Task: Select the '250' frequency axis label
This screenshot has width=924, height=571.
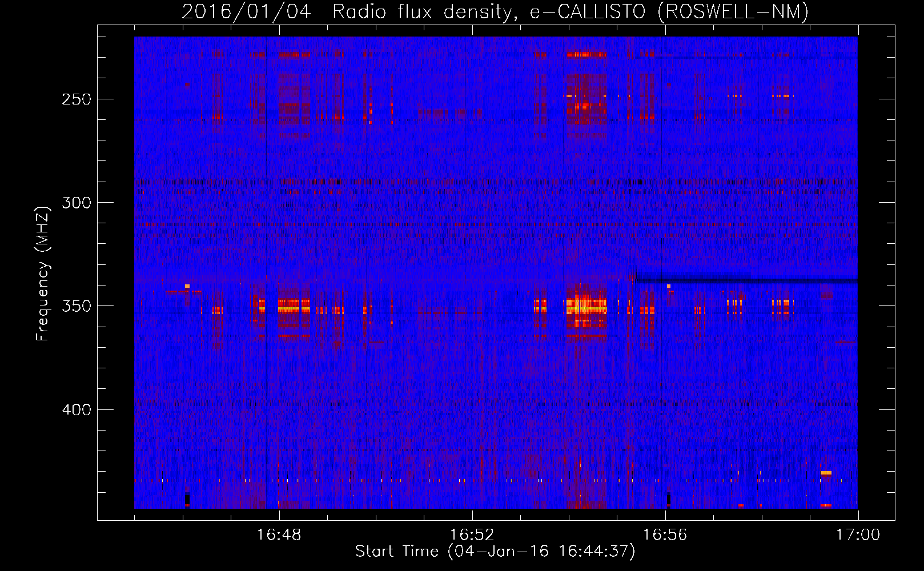Action: click(77, 99)
